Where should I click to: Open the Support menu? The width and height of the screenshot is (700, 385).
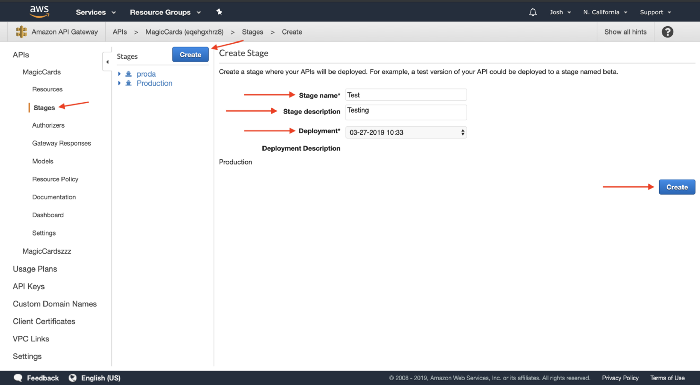point(655,12)
